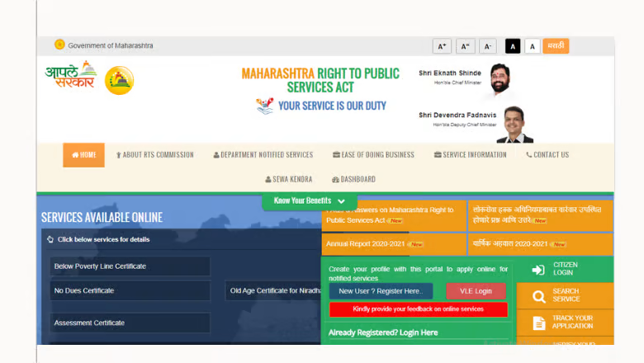Click New User ? Register Here button

coord(381,291)
